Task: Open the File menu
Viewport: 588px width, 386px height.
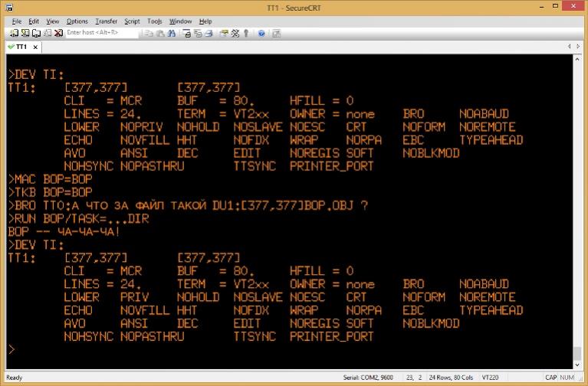Action: pyautogui.click(x=17, y=21)
